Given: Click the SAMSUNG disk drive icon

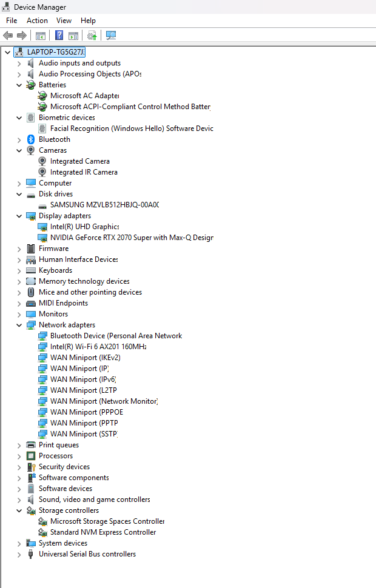Looking at the screenshot, I should click(x=42, y=206).
